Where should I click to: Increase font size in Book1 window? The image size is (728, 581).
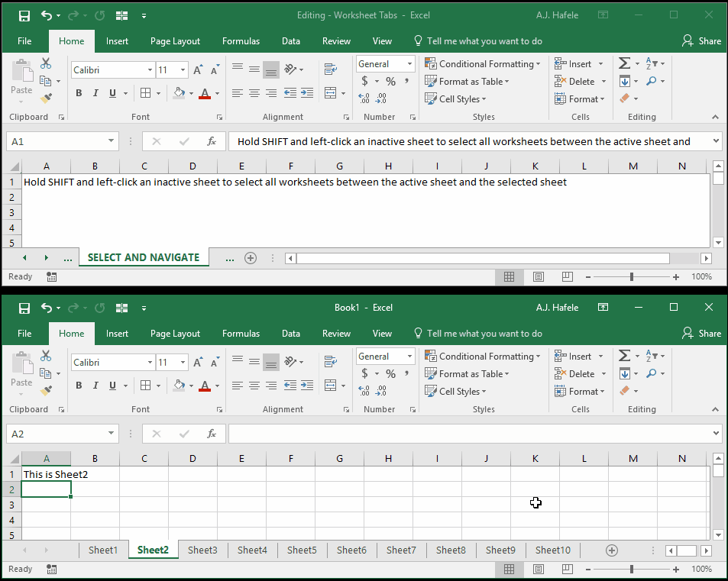[x=198, y=363]
